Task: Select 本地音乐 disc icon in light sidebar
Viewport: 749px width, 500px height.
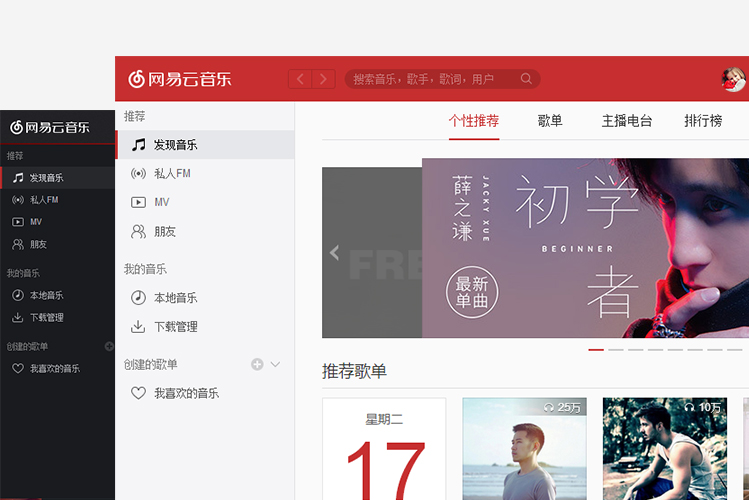Action: click(139, 298)
